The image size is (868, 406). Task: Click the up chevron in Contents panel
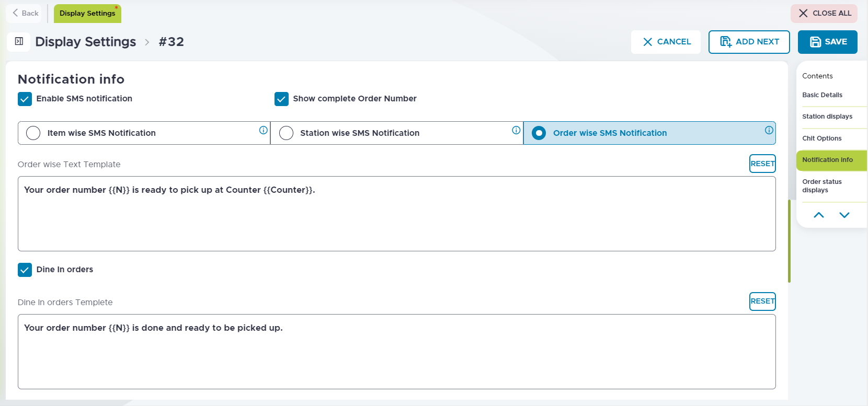pos(819,215)
